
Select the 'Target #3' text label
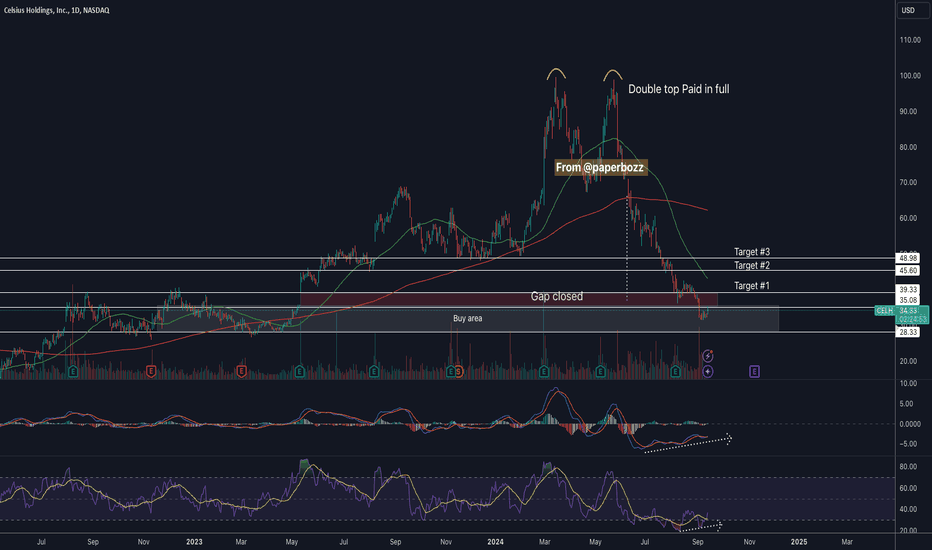point(752,252)
